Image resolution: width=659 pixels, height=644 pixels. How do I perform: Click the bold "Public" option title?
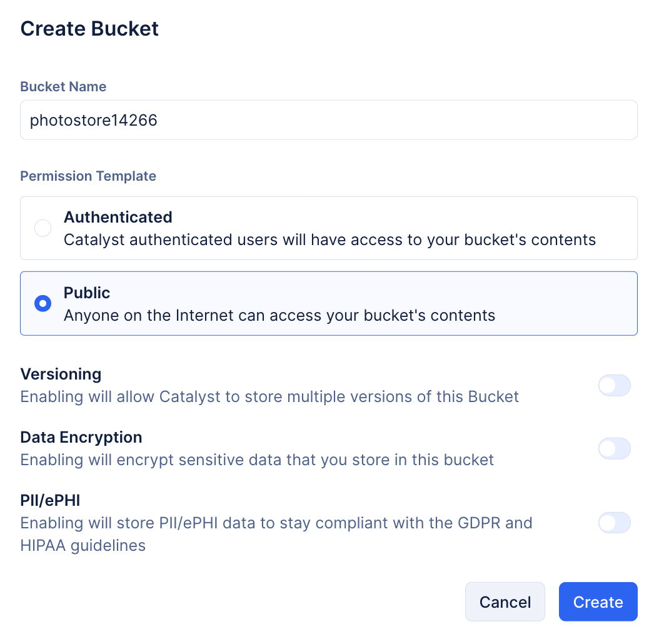point(87,293)
